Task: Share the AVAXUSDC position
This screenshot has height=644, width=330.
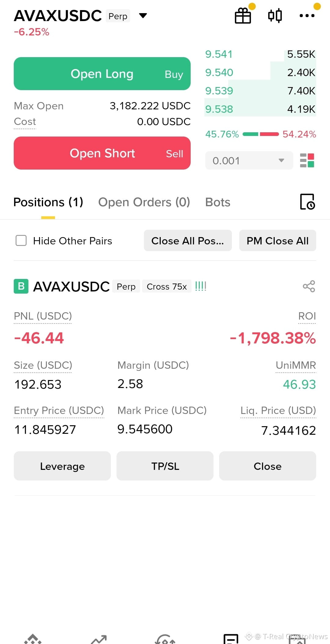Action: [x=309, y=286]
